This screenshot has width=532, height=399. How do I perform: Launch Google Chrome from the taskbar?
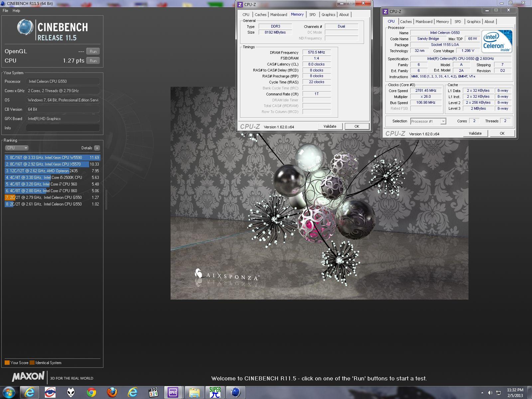(x=91, y=392)
